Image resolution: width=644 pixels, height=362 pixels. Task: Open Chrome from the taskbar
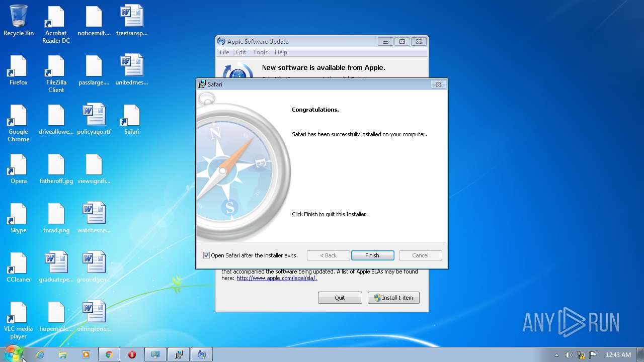tap(109, 354)
